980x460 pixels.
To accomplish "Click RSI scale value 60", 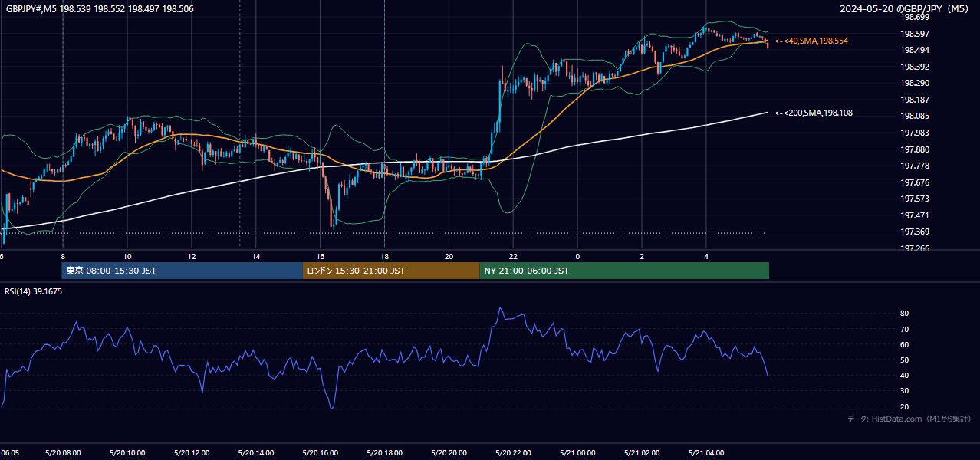I will click(x=904, y=344).
